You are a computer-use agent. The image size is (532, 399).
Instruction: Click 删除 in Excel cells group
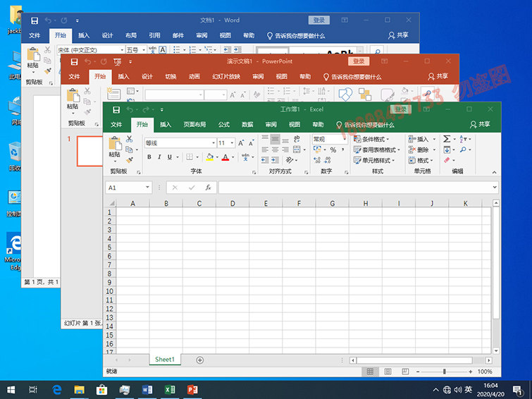click(x=419, y=149)
